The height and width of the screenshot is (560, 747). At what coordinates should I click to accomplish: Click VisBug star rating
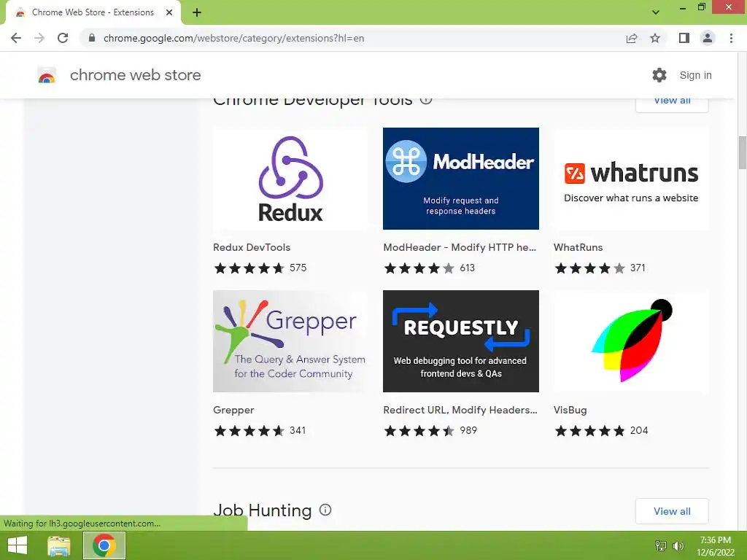(x=589, y=431)
